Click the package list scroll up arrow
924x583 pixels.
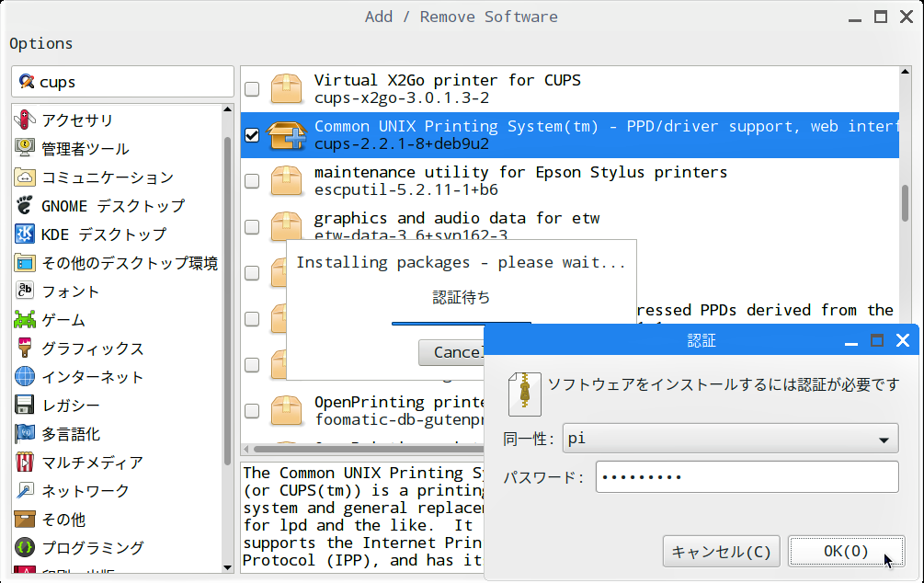pos(905,72)
